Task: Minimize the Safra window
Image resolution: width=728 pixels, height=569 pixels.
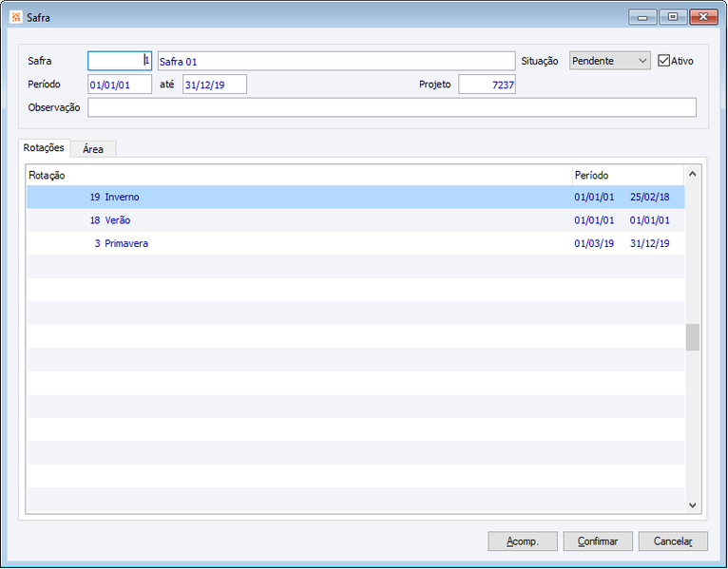Action: [x=642, y=17]
